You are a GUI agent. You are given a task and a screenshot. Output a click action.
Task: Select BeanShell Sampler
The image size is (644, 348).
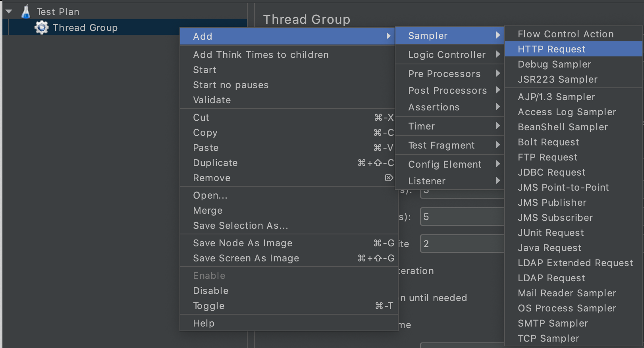[574, 127]
